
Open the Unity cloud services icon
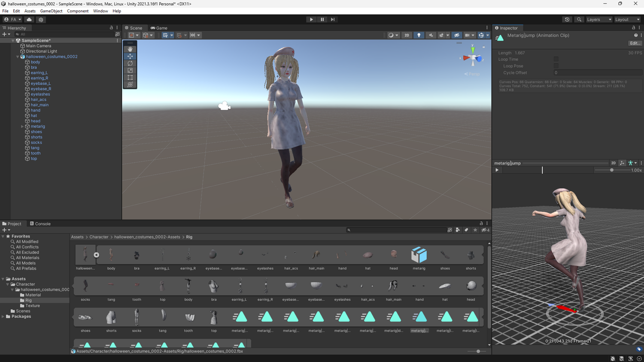[29, 19]
